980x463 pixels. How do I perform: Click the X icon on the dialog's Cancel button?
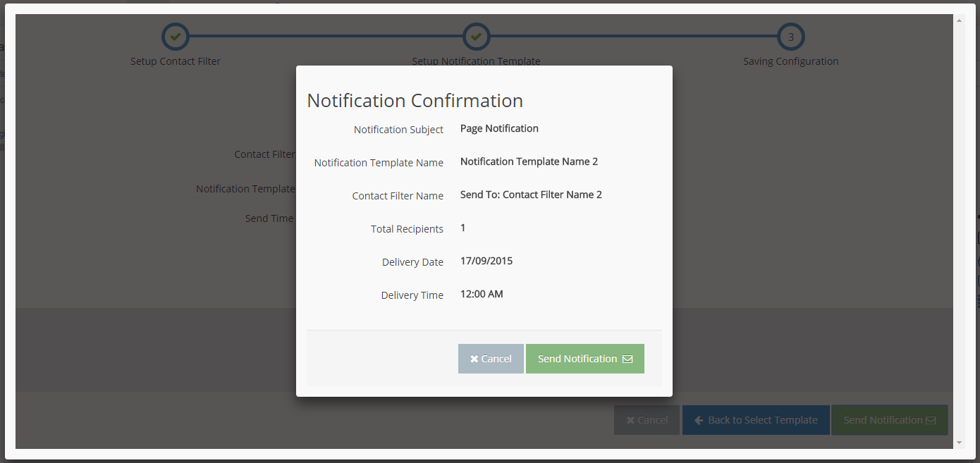pos(474,359)
